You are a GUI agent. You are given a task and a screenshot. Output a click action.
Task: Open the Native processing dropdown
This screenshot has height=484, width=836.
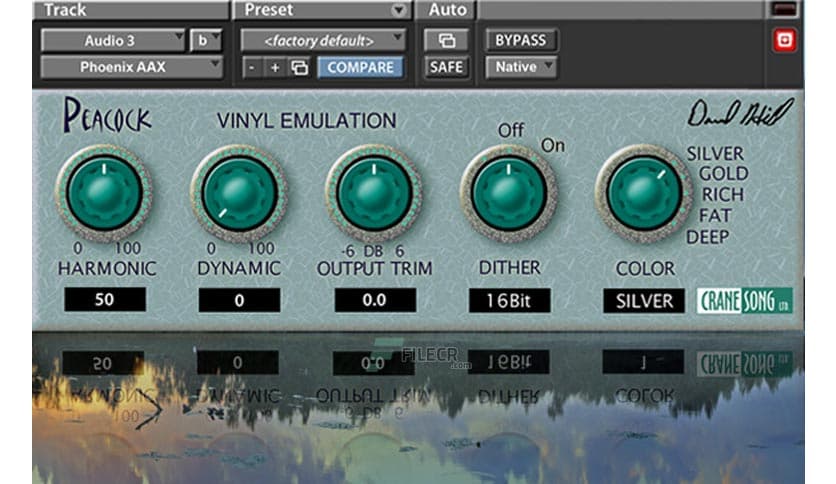click(x=521, y=68)
